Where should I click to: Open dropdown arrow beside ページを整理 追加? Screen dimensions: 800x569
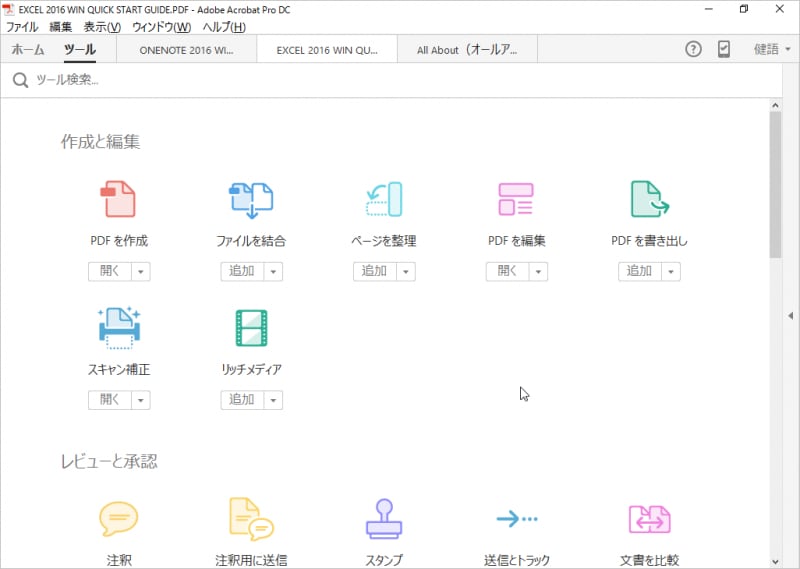point(406,271)
